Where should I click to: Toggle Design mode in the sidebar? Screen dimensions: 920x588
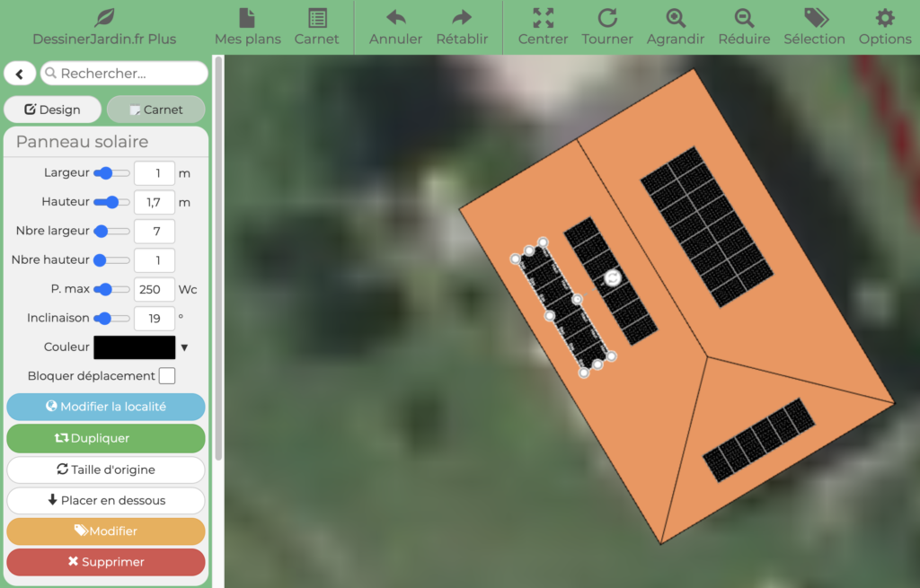pos(52,109)
